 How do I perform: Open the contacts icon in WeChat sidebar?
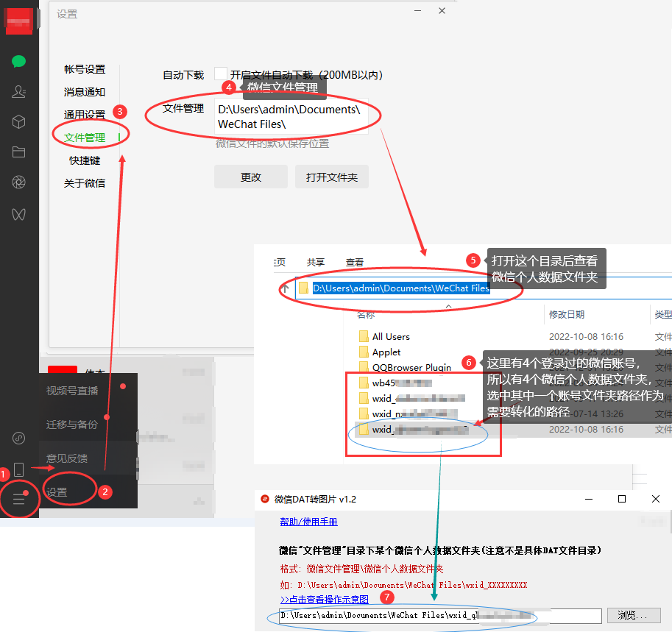click(18, 91)
